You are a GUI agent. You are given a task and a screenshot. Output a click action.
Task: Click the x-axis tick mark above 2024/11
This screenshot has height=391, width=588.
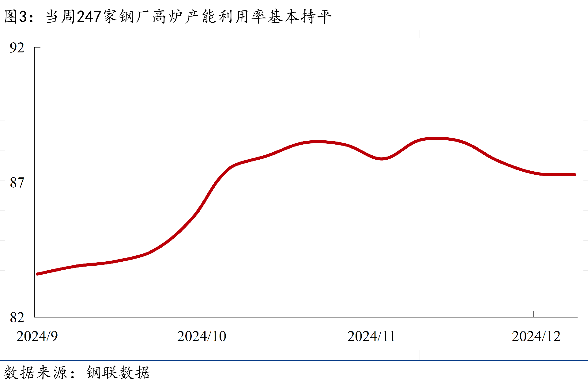369,314
